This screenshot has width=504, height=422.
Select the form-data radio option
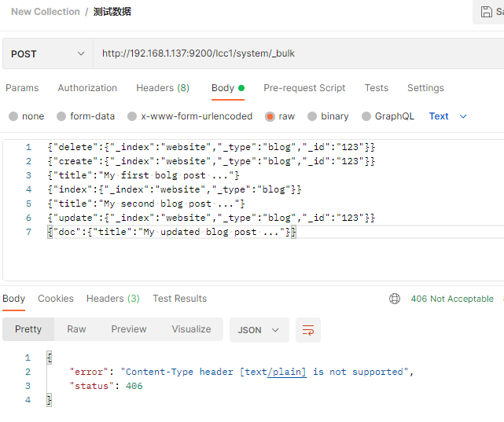point(61,116)
